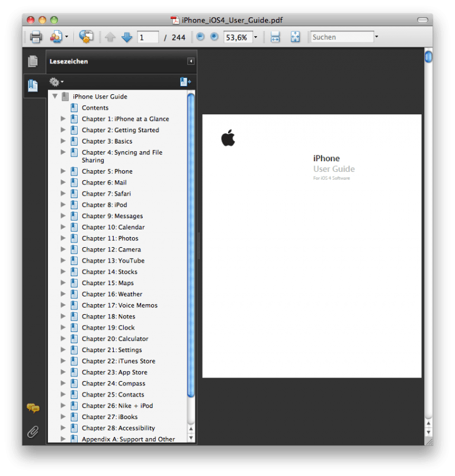Select Chapter 24: Compass bookmark
Image resolution: width=455 pixels, height=476 pixels.
point(113,384)
